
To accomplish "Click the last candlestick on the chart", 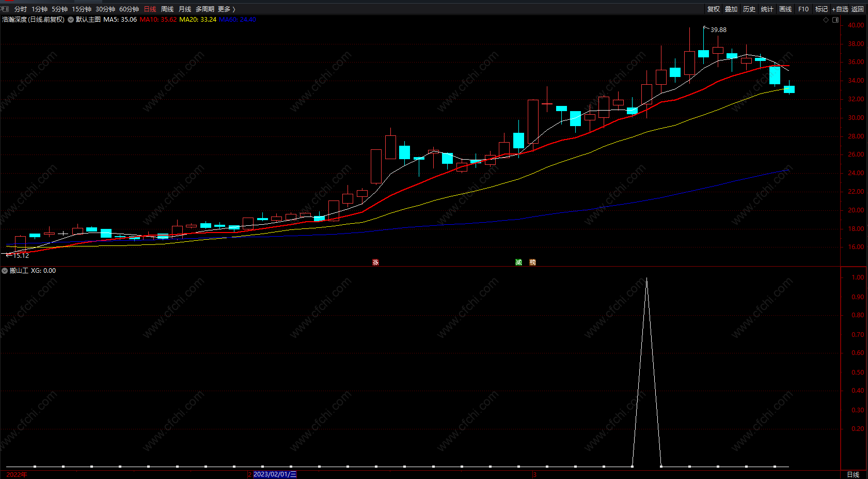I will (x=789, y=89).
